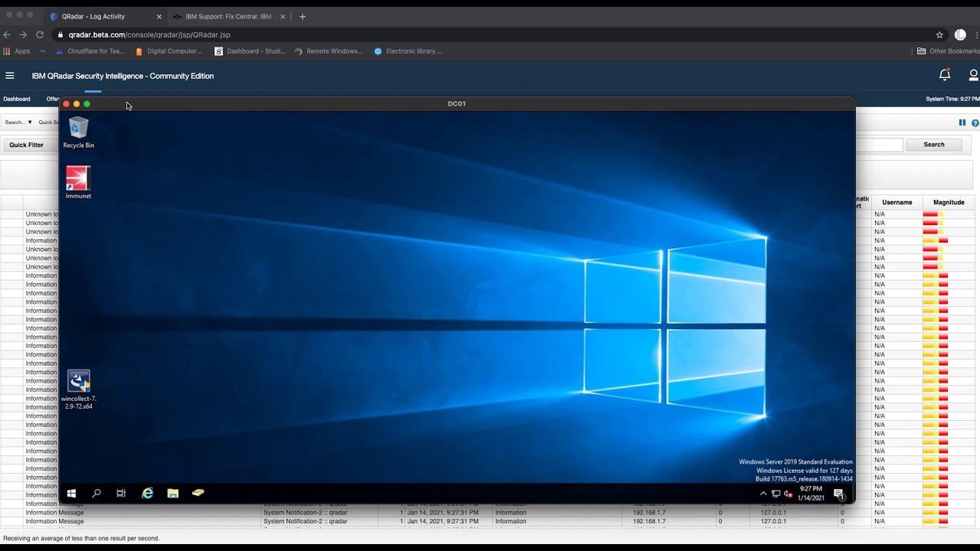Go forward in the browser
Viewport: 980px width, 551px height.
pyautogui.click(x=23, y=34)
